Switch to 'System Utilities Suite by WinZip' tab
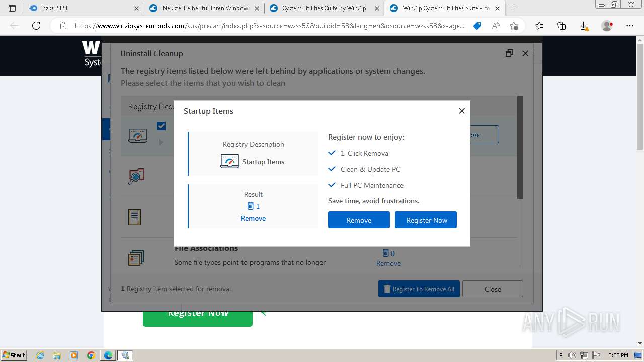The image size is (644, 362). click(x=324, y=8)
